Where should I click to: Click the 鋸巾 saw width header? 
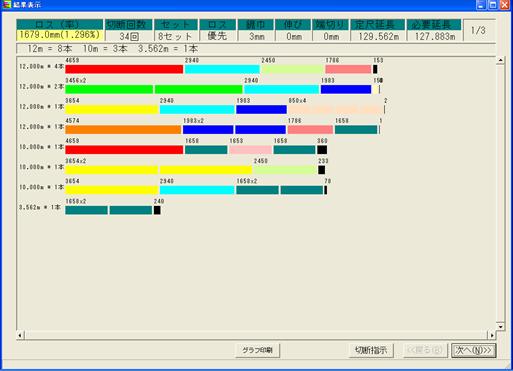[x=256, y=24]
